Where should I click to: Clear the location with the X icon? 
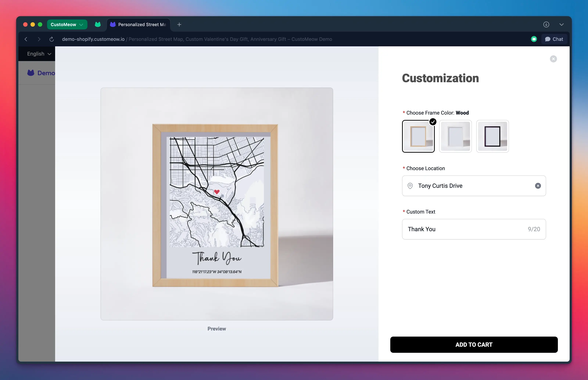pos(538,186)
